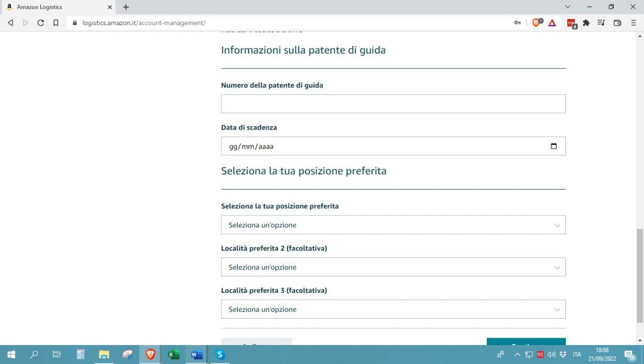
Task: Click the Continua button
Action: click(x=526, y=346)
